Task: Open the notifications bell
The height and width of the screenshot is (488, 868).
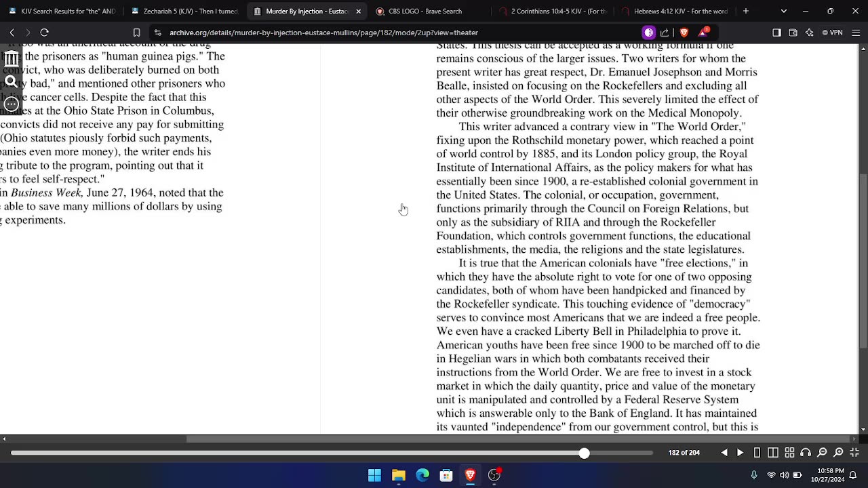Action: pyautogui.click(x=854, y=475)
